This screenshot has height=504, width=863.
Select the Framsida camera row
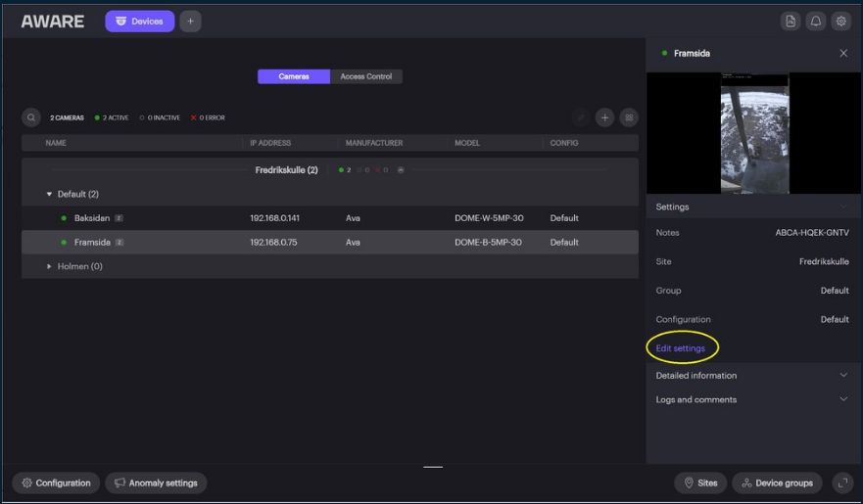[330, 243]
